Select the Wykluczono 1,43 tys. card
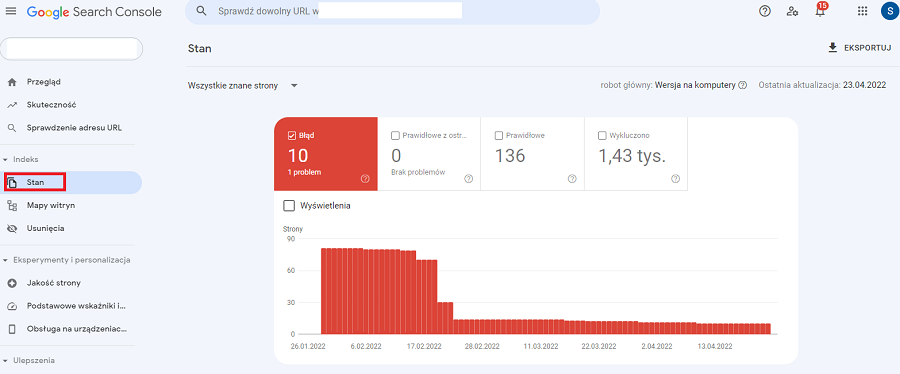900x374 pixels. (636, 154)
